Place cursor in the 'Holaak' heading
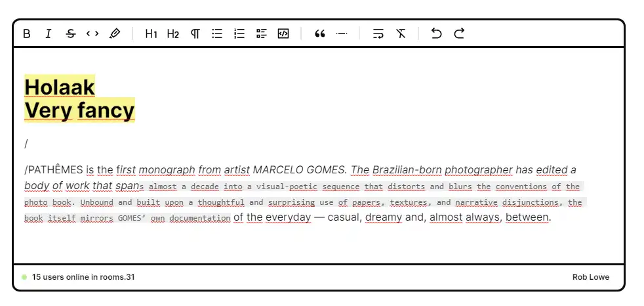This screenshot has width=644, height=306. (x=60, y=87)
